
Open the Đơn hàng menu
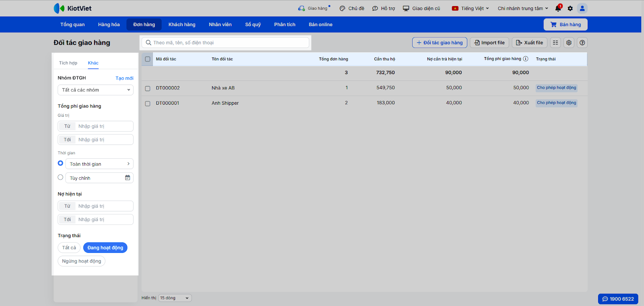coord(144,25)
